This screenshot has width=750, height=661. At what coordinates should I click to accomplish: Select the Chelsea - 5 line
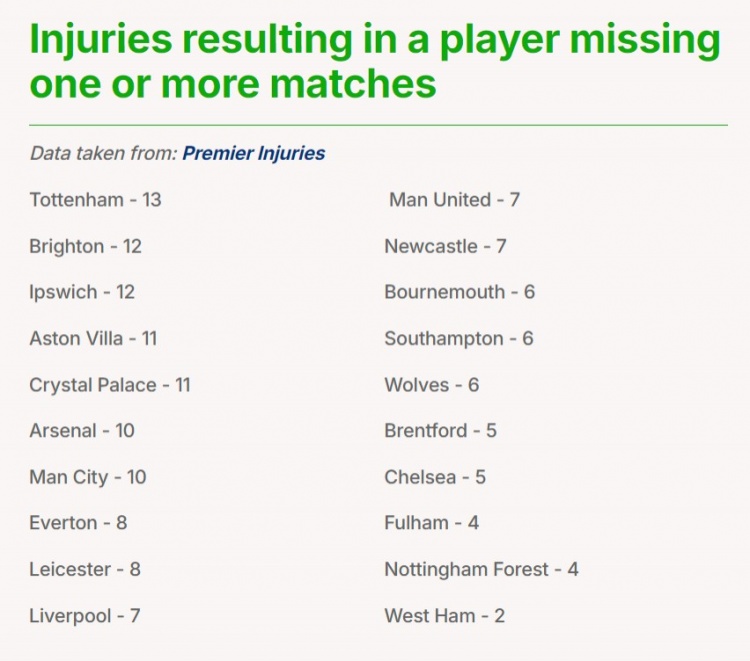click(435, 477)
